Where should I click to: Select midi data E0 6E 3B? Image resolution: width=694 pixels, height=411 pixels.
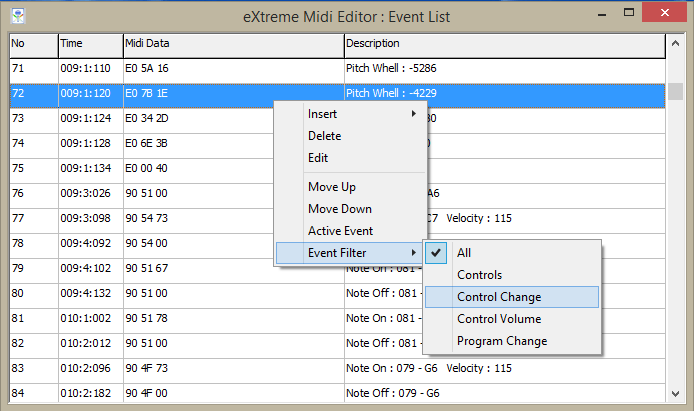pyautogui.click(x=147, y=143)
